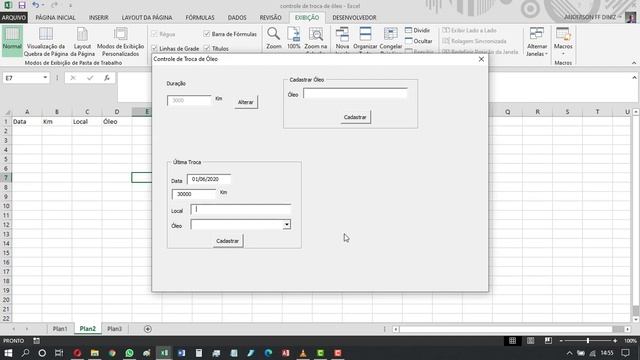Open Visualização da Quebra de Página view

[x=46, y=41]
